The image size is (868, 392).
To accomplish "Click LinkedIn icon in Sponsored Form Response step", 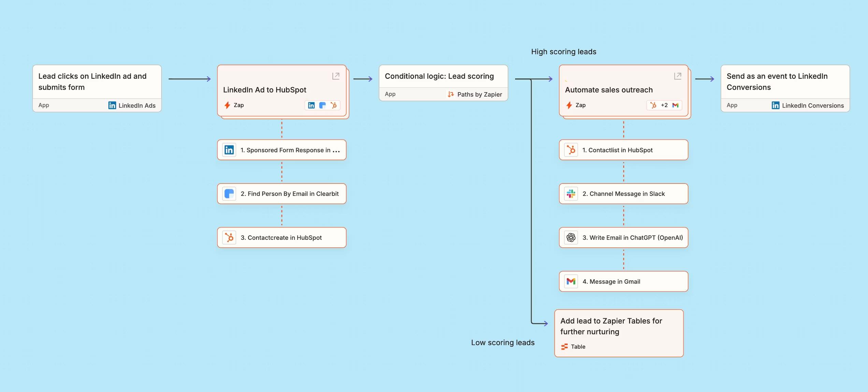I will tap(229, 150).
